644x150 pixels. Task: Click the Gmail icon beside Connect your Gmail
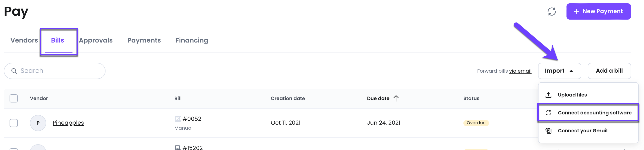(548, 131)
